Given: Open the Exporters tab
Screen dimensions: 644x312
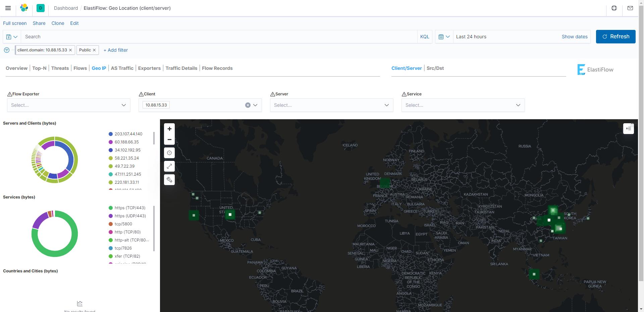Looking at the screenshot, I should click(149, 68).
